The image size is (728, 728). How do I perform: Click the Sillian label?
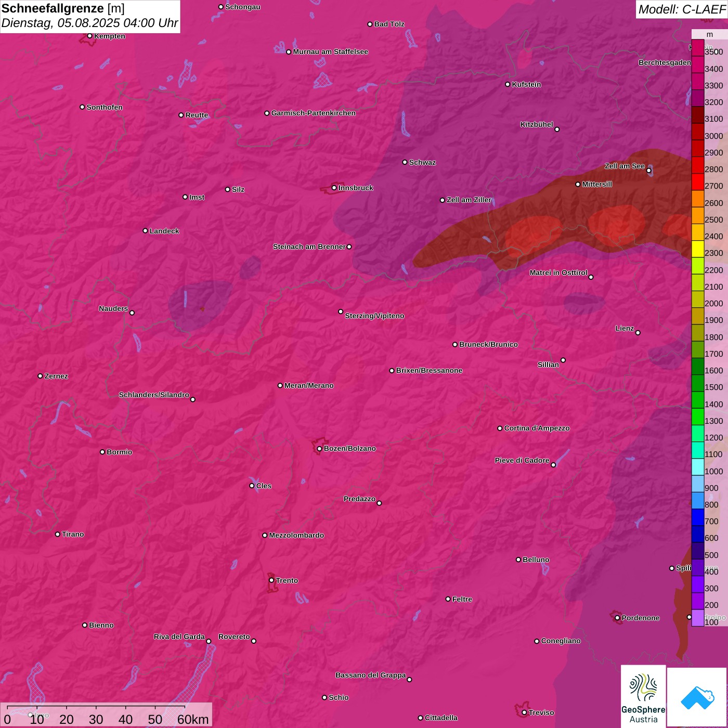pyautogui.click(x=548, y=365)
